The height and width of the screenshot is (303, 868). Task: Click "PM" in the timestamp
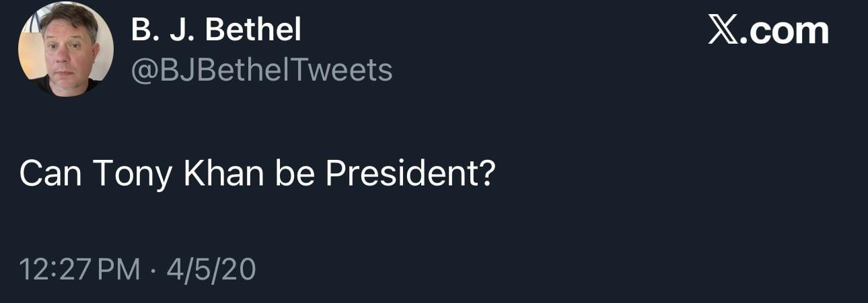(x=119, y=270)
